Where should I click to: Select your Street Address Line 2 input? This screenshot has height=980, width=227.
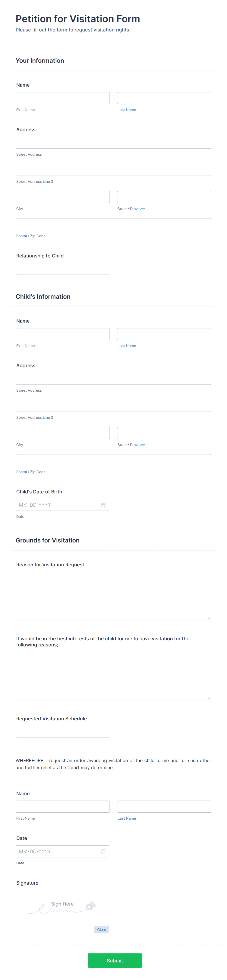tap(113, 170)
